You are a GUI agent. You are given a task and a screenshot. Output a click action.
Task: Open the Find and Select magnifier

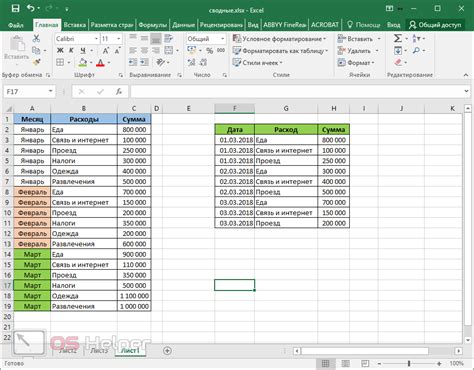coord(416,51)
